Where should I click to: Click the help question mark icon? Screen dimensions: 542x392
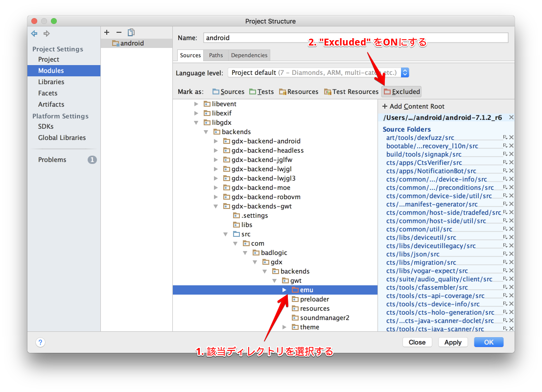click(40, 342)
